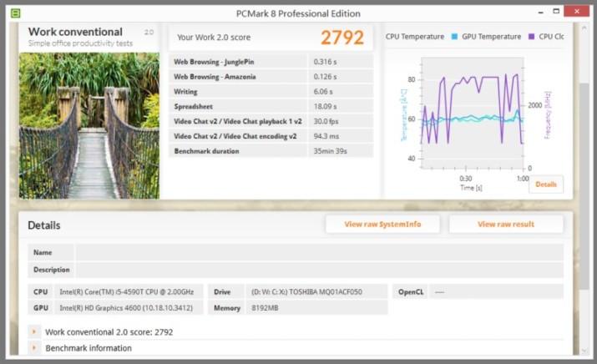Click View raw result button
This screenshot has width=597, height=364.
point(506,225)
